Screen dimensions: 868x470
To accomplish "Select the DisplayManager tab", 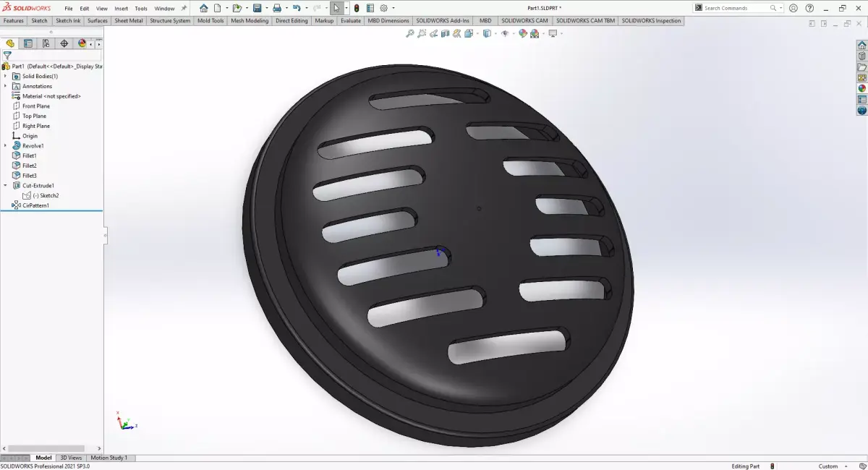I will 82,43.
